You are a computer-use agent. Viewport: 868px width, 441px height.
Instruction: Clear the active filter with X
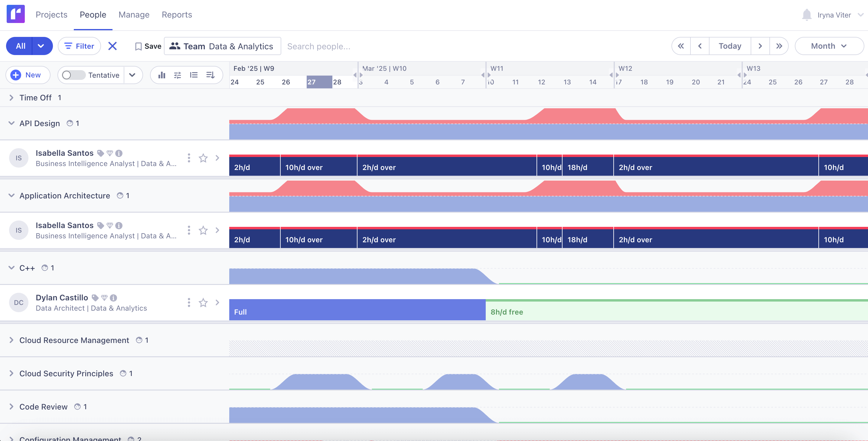click(113, 46)
